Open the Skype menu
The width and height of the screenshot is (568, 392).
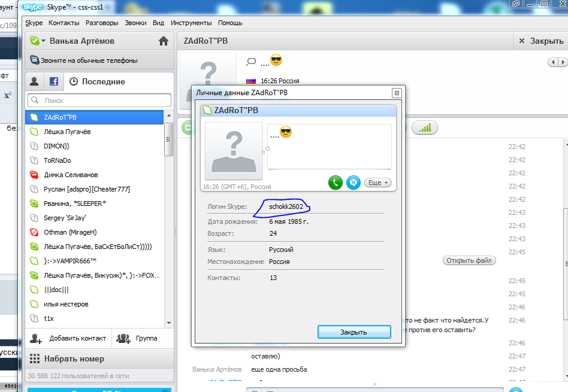[x=34, y=23]
